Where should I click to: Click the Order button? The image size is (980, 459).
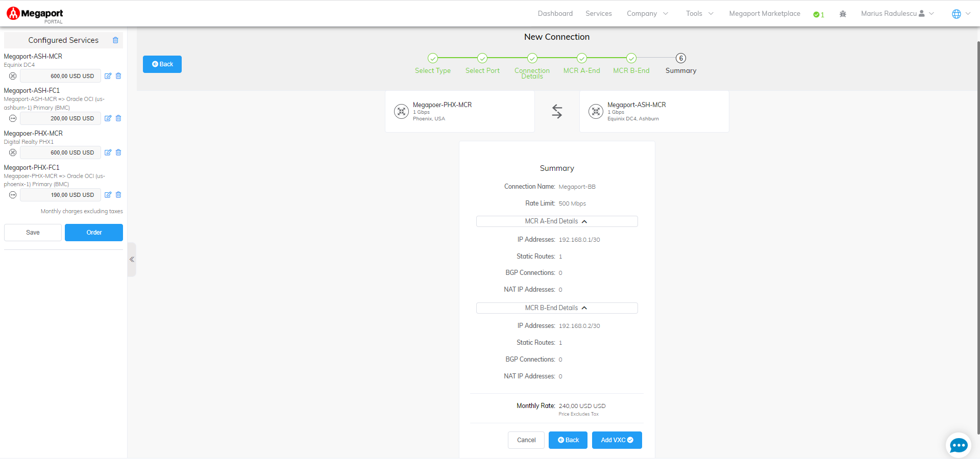[94, 233]
